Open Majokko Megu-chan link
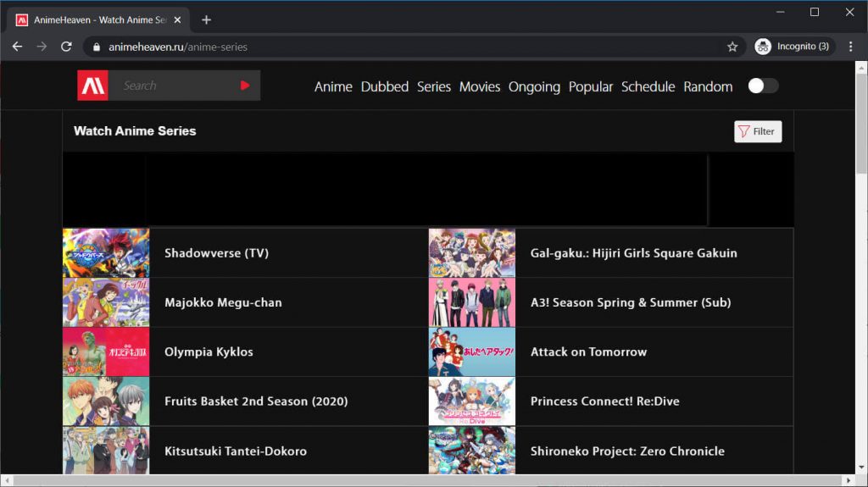 (223, 302)
